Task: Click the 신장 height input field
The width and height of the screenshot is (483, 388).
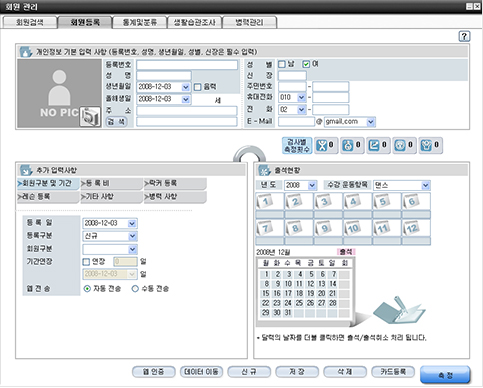Action: (292, 76)
